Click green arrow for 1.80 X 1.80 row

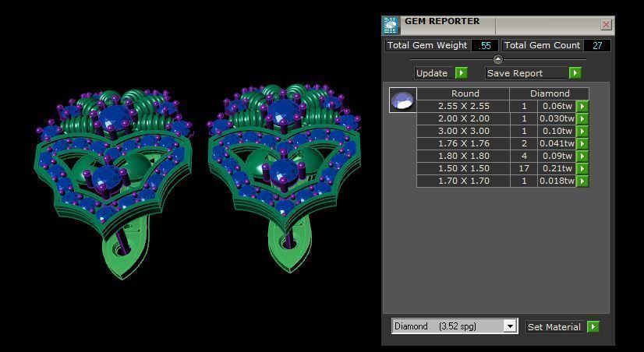pyautogui.click(x=582, y=156)
